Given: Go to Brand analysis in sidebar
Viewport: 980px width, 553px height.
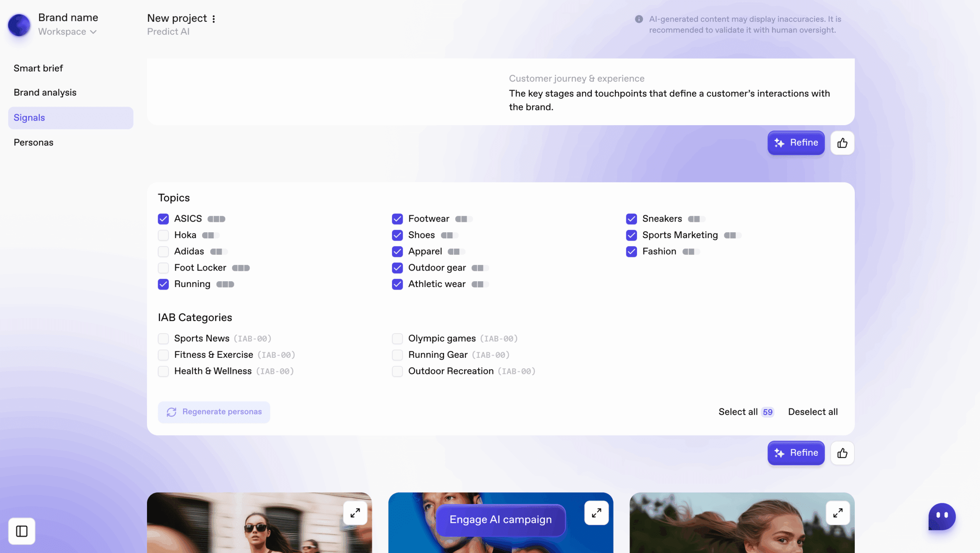Looking at the screenshot, I should [x=45, y=93].
